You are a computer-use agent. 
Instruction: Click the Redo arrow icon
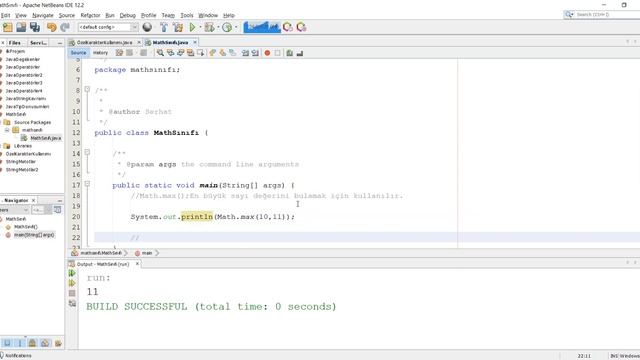coord(64,27)
